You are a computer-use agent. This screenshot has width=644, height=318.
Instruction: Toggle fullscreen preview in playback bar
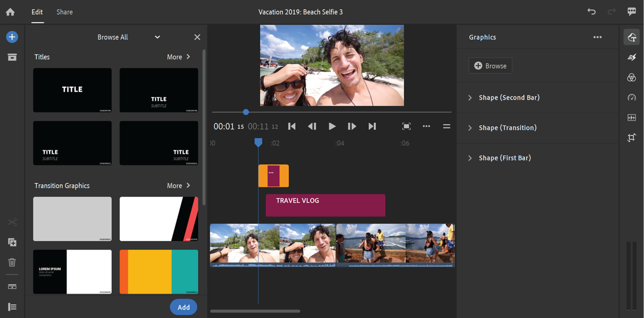(406, 126)
